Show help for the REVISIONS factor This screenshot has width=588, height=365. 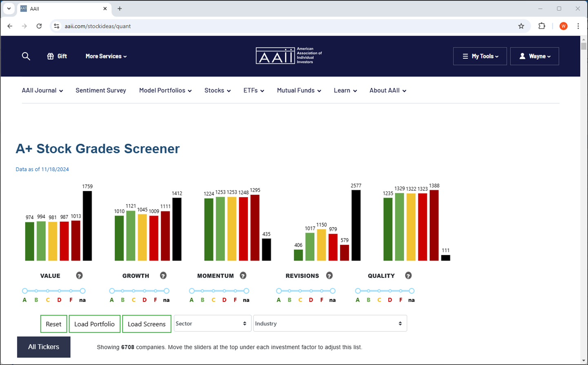[329, 276]
